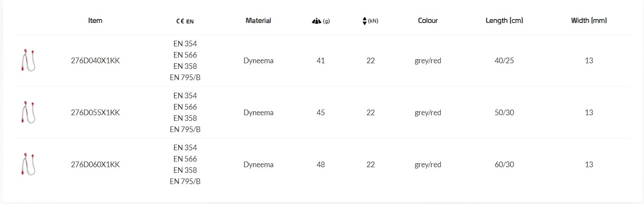Click EN 795/B in the first row
This screenshot has width=644, height=204.
[185, 78]
